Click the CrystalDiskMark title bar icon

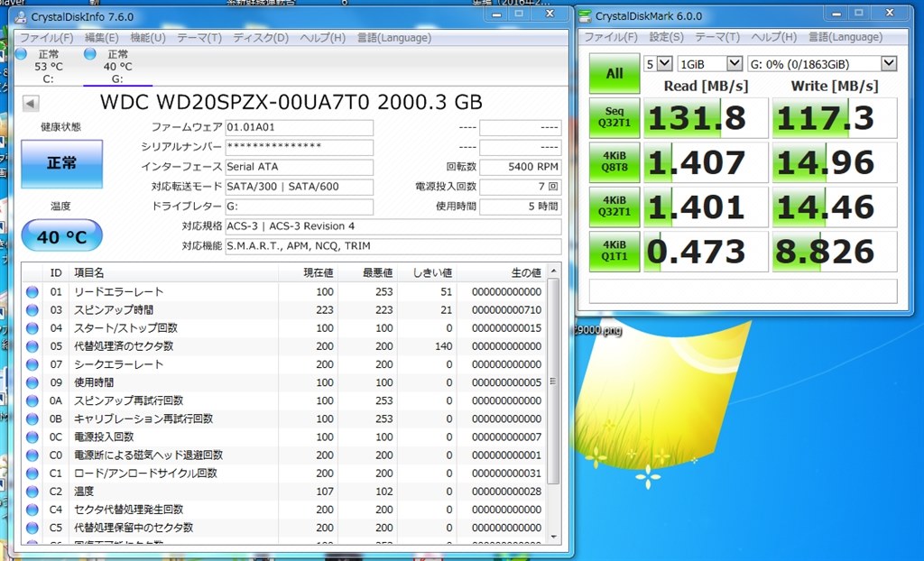(x=585, y=16)
